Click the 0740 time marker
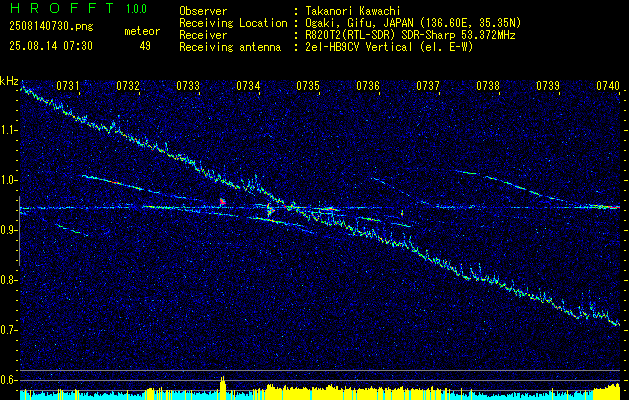The width and height of the screenshot is (629, 400). click(x=608, y=85)
